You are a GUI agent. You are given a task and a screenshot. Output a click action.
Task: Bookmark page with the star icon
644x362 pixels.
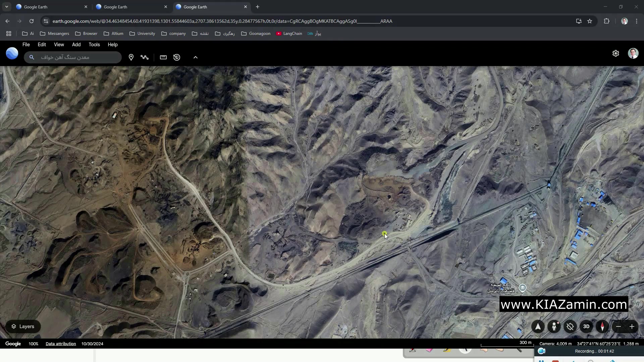[590, 21]
